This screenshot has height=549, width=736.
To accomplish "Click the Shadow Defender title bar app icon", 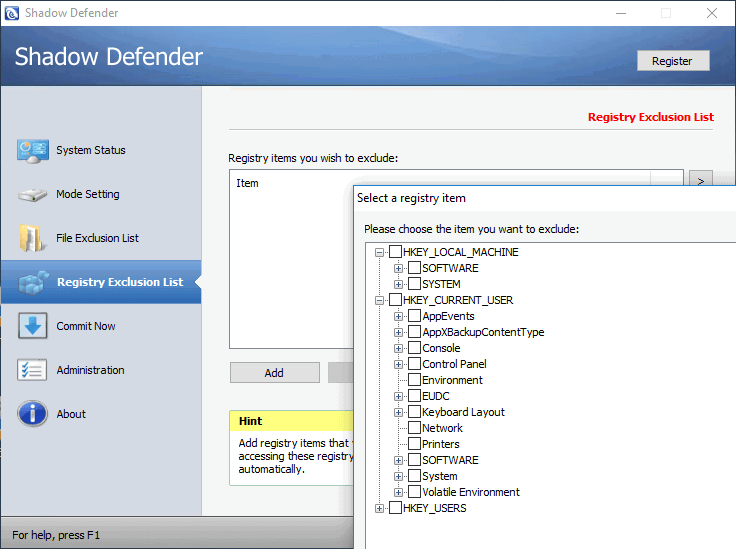I will [12, 13].
